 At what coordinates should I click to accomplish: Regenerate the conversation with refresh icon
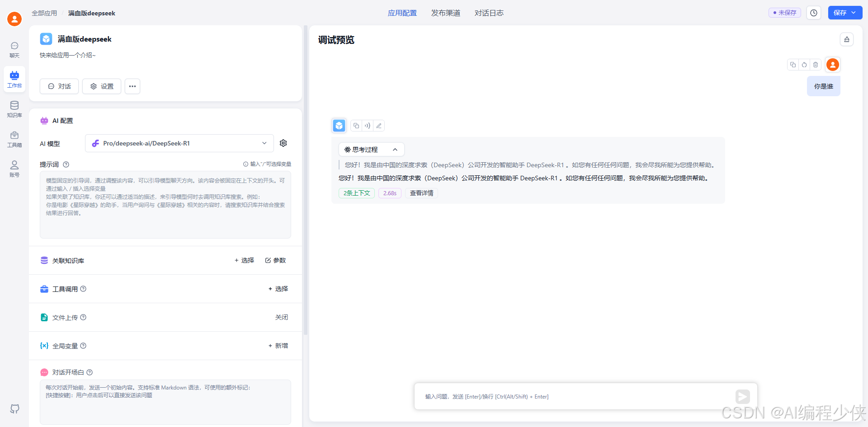804,65
